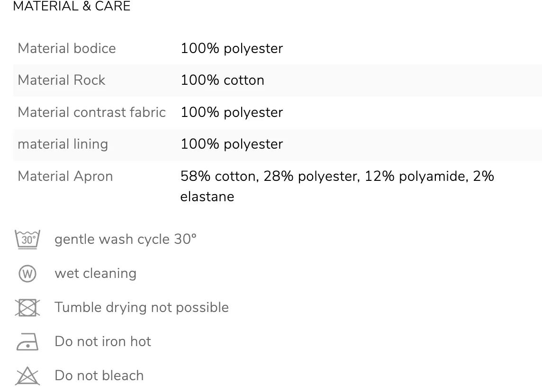Click the word 'elastane' in apron material
This screenshot has height=392, width=542.
tap(208, 196)
